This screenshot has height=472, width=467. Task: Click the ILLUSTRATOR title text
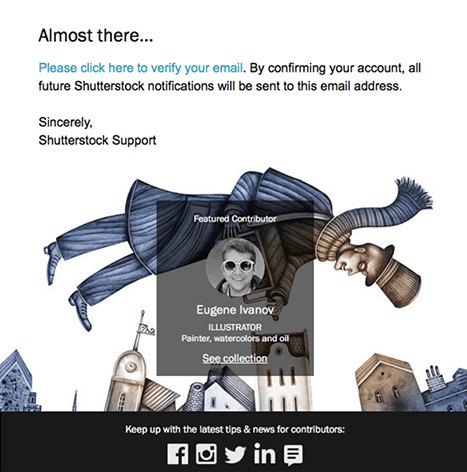pos(235,327)
